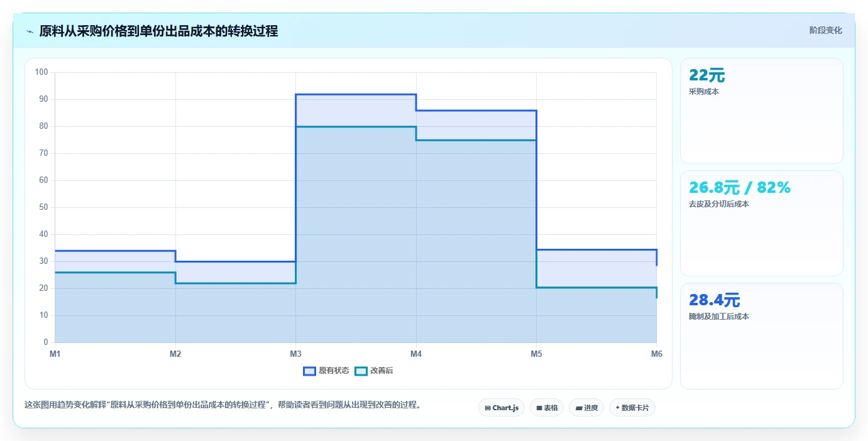
Task: Click the 去皮及分切后成本 caption text
Action: 719,204
